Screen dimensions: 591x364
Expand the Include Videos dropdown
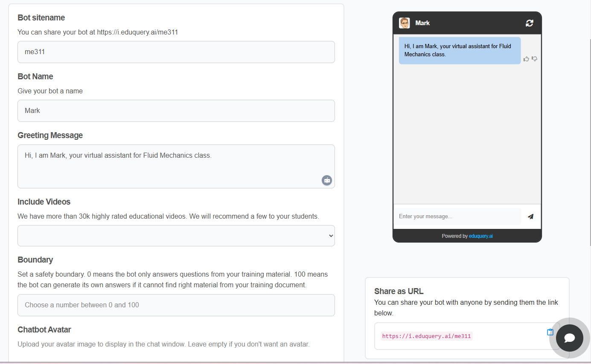176,236
